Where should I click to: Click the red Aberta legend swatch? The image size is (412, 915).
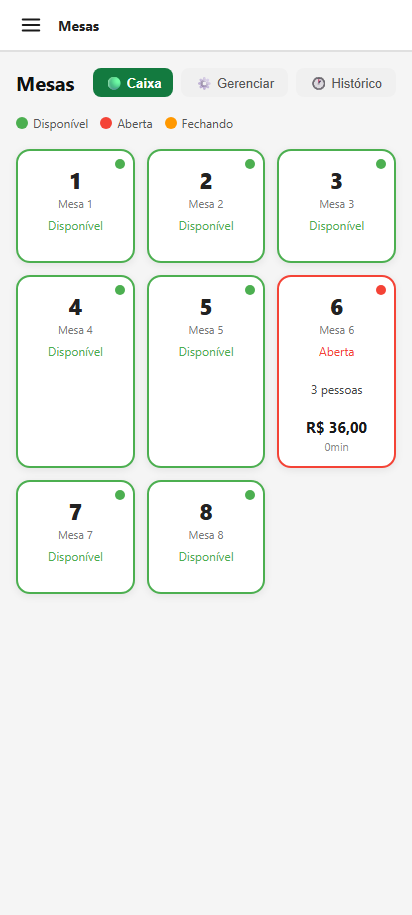click(106, 123)
